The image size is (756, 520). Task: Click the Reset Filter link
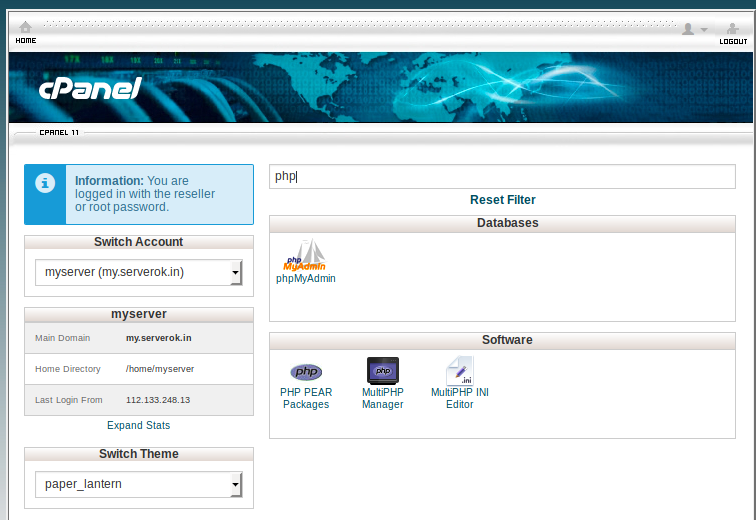pyautogui.click(x=502, y=200)
